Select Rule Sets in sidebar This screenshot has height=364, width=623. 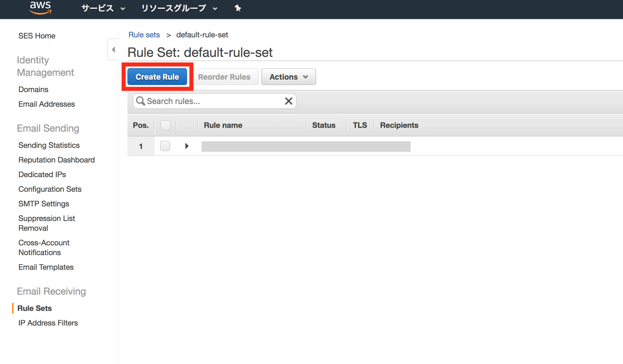point(34,308)
